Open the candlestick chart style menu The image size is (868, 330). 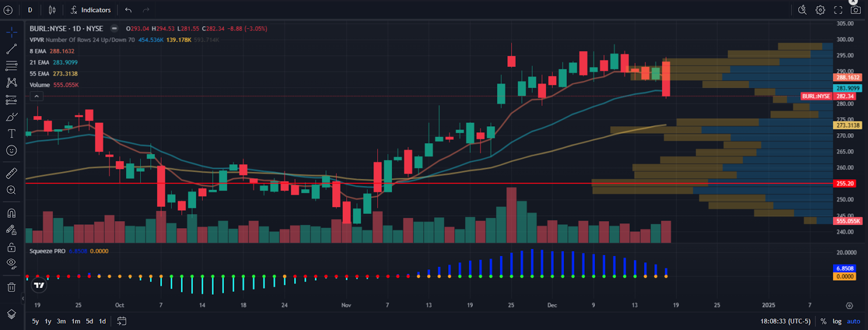point(52,10)
